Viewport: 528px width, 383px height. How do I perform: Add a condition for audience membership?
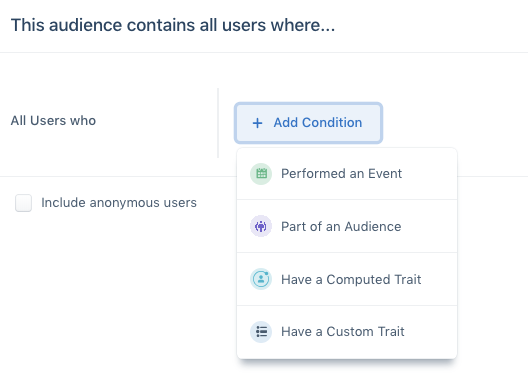click(x=347, y=226)
